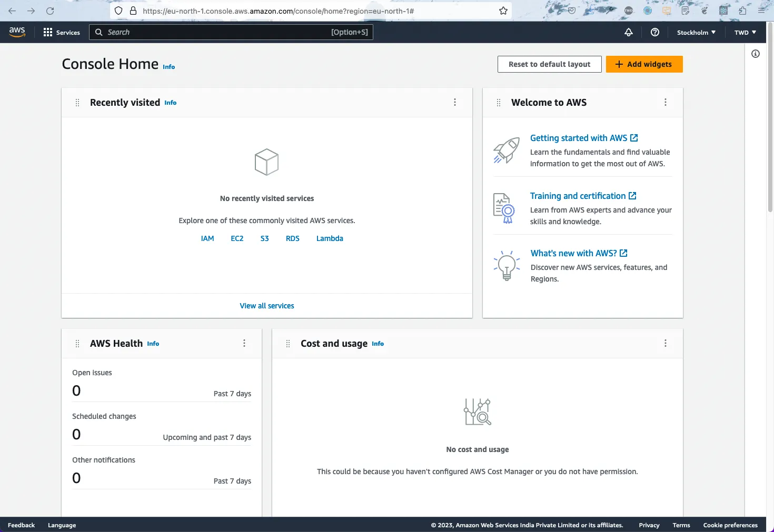Open the IAM service link

207,238
